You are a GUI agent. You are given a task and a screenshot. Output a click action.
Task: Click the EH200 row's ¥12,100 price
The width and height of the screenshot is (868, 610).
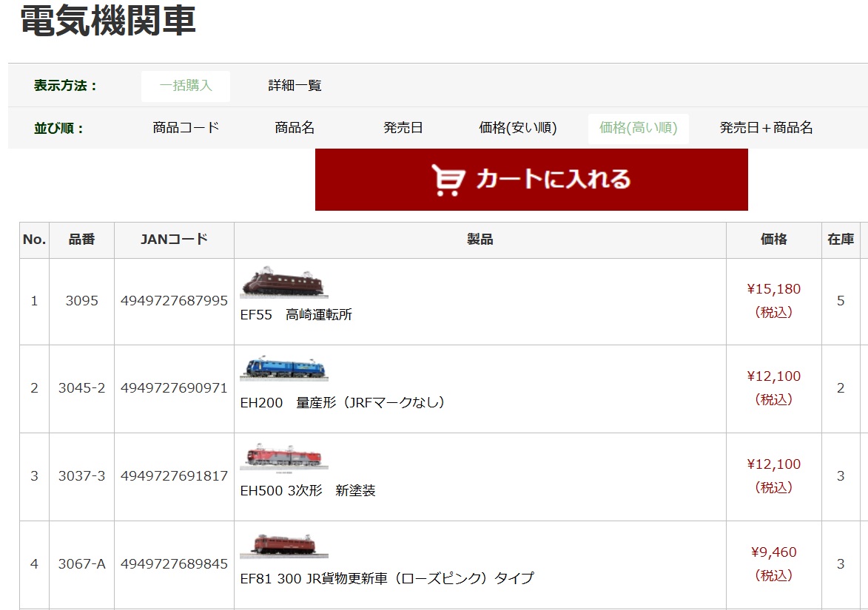(x=774, y=376)
